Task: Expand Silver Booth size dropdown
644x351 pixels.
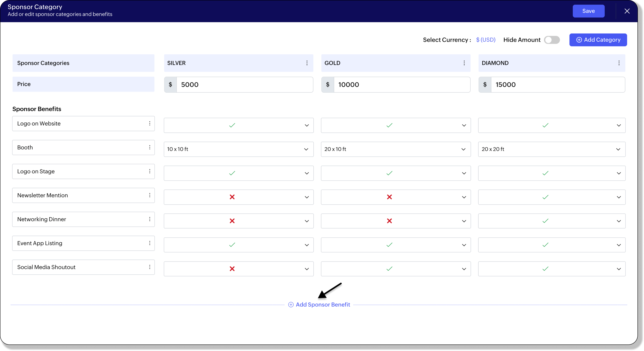Action: pos(306,149)
